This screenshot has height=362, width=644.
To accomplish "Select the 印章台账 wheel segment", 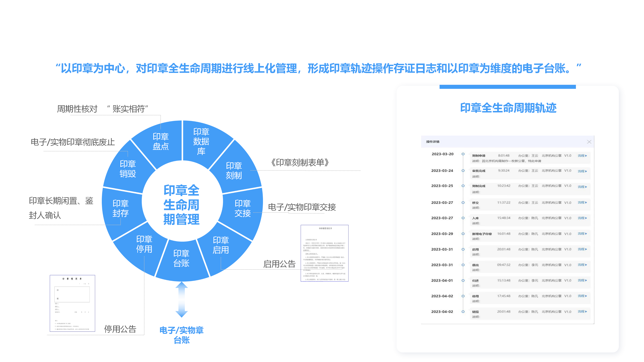I will 181,258.
